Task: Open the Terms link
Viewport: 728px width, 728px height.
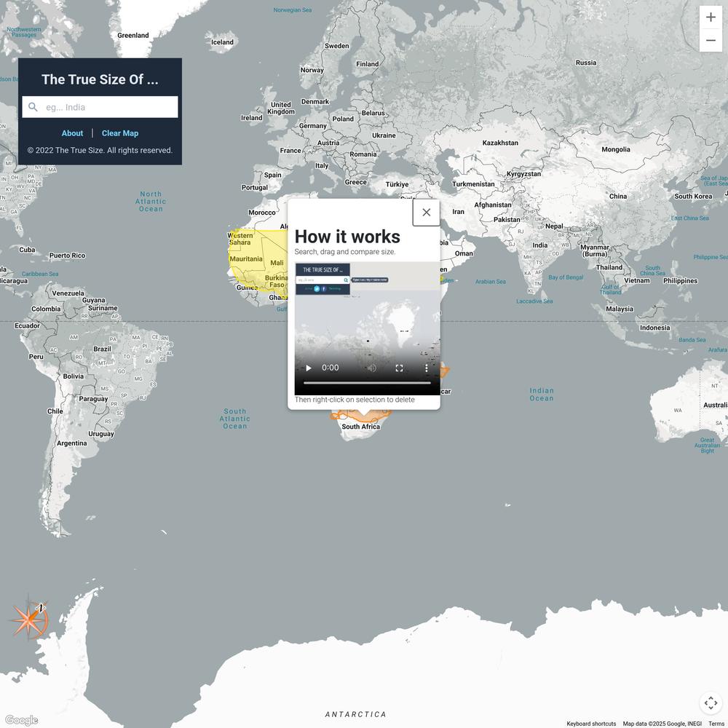Action: point(716,724)
